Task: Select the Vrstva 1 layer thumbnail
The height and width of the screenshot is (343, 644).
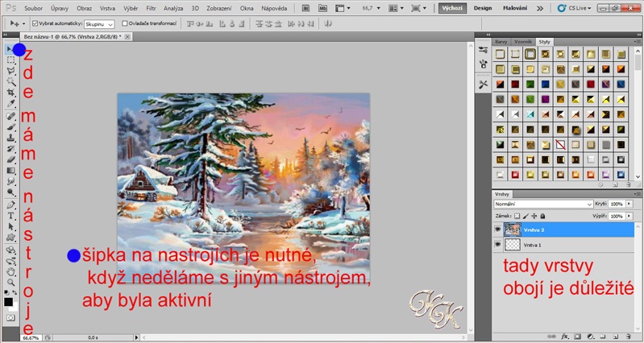Action: (512, 245)
